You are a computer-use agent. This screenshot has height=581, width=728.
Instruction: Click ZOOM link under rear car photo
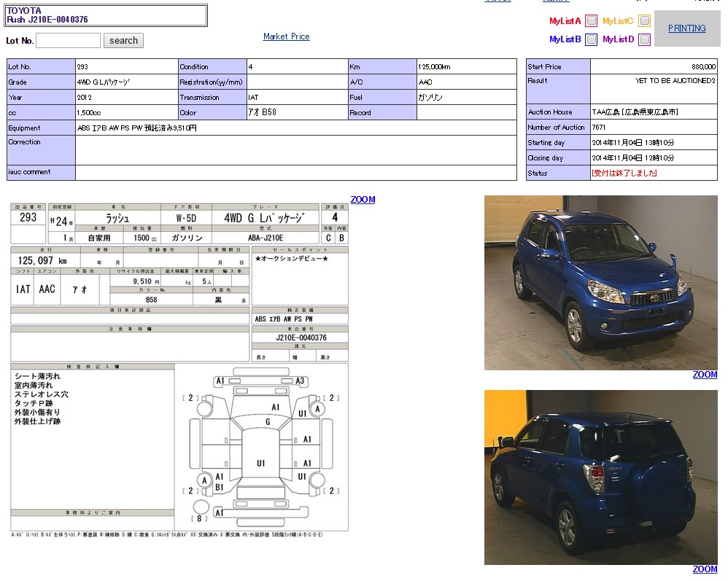(705, 569)
